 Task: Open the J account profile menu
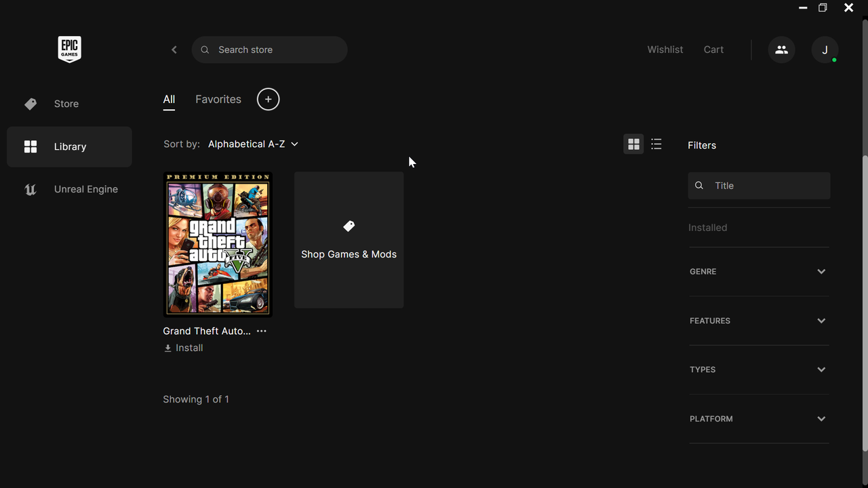(825, 49)
